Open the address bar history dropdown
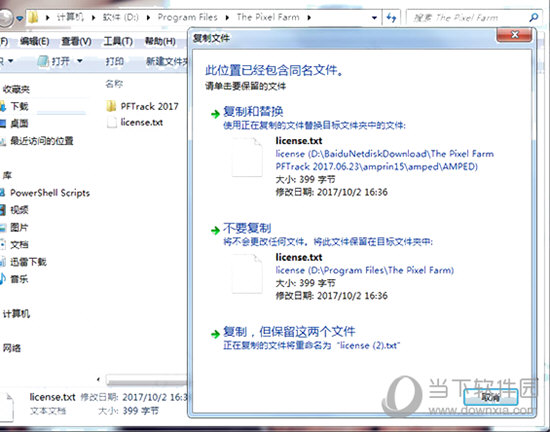The image size is (550, 432). pos(374,18)
